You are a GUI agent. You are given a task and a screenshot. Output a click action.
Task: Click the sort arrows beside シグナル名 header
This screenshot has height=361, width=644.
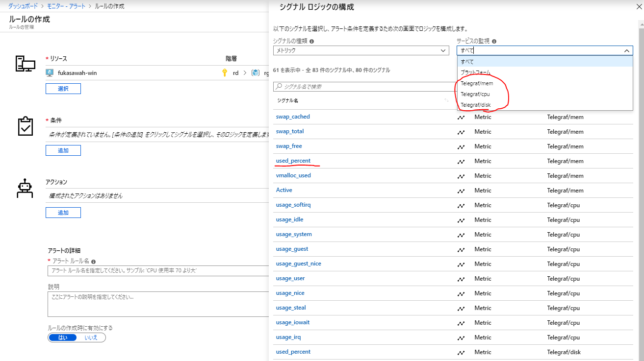446,100
